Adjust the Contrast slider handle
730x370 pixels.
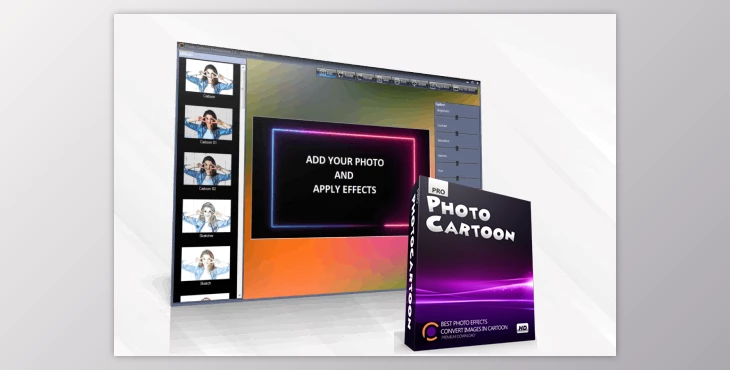457,133
